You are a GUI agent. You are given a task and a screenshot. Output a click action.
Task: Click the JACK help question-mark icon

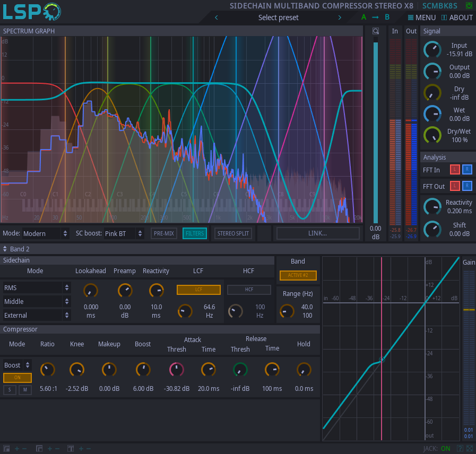coord(460,449)
